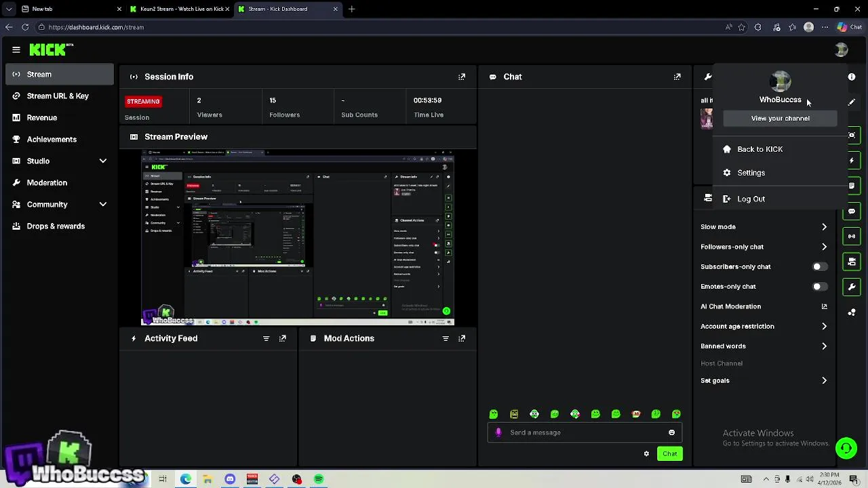Click the broadcast signal sidebar icon
This screenshot has height=488, width=868.
pos(852,236)
